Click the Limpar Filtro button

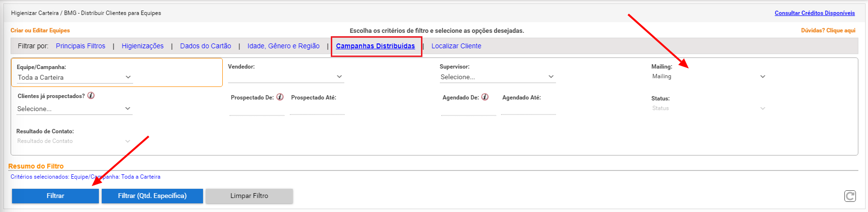pyautogui.click(x=249, y=196)
